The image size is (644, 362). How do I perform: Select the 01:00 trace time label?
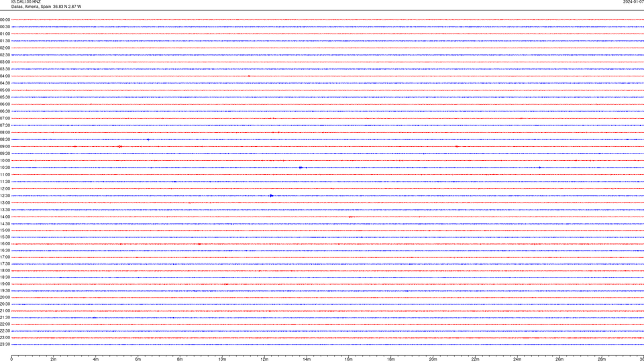5,34
